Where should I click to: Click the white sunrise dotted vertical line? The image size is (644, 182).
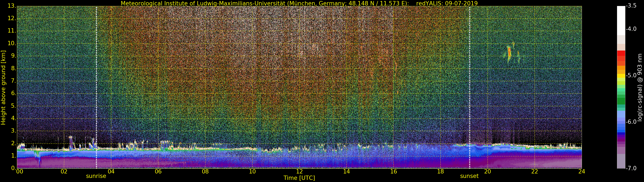pos(97,87)
